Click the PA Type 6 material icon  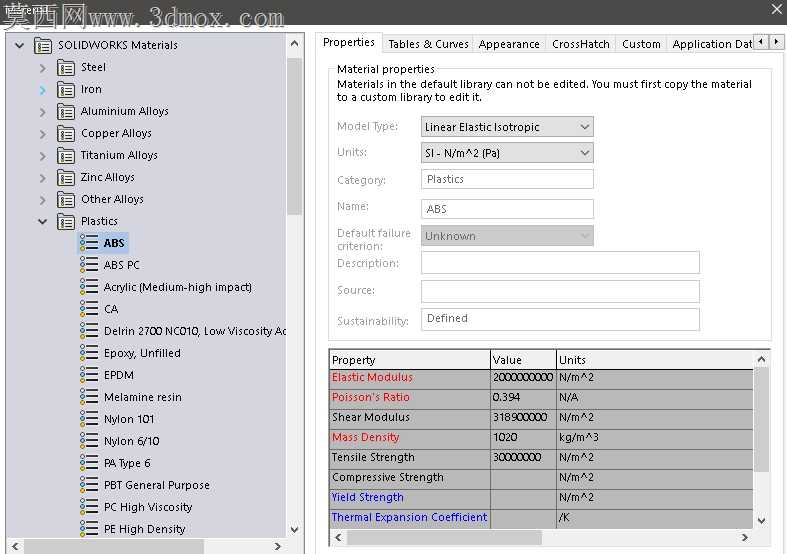[x=89, y=464]
